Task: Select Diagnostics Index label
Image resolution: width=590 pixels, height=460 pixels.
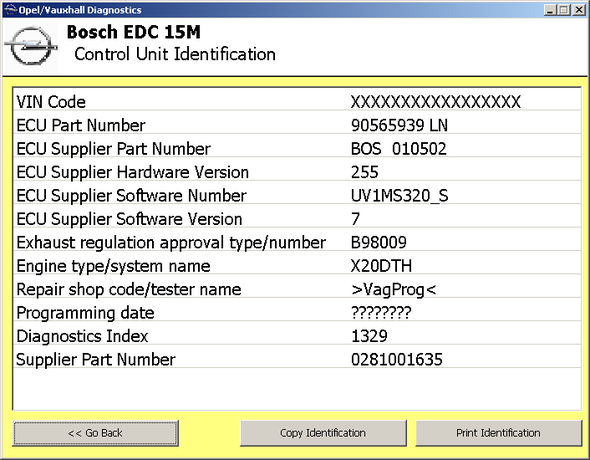Action: coord(82,336)
